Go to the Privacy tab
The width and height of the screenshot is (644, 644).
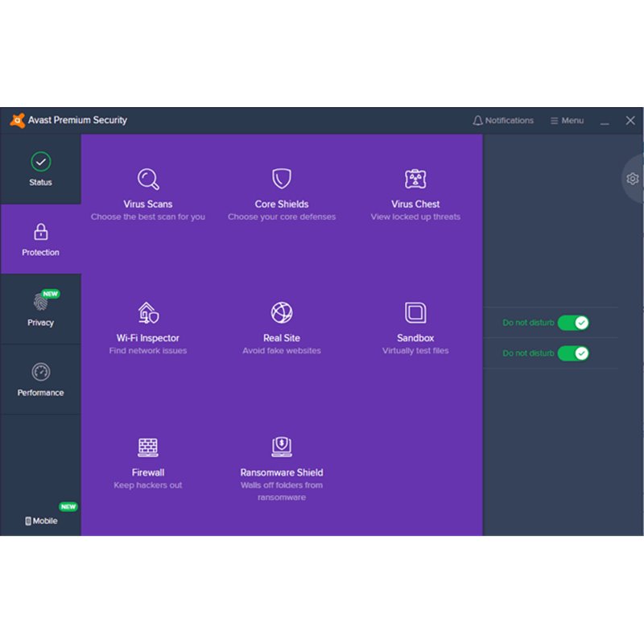tap(40, 309)
